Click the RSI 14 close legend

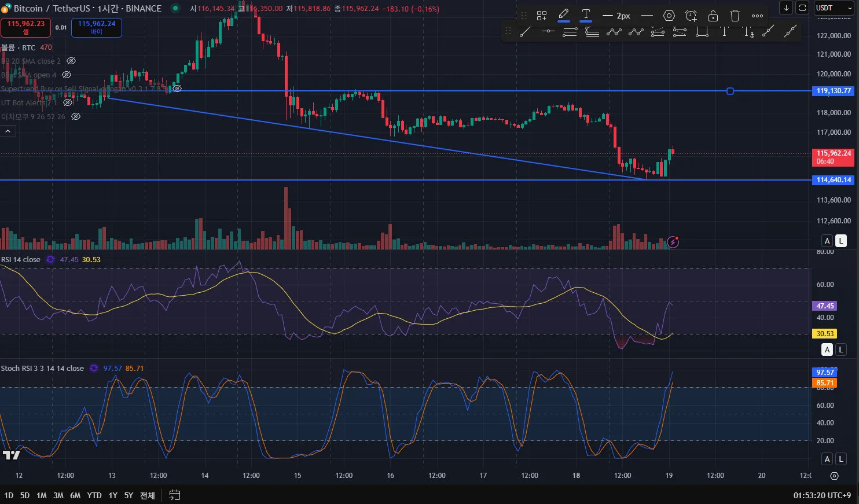(21, 259)
